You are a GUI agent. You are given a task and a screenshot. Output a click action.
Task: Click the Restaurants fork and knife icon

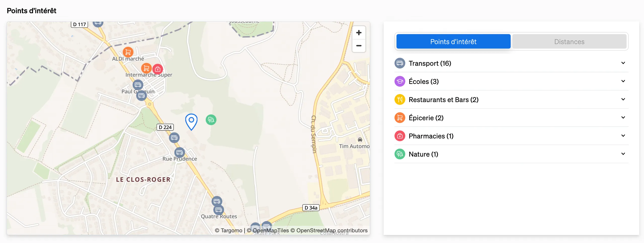tap(400, 100)
